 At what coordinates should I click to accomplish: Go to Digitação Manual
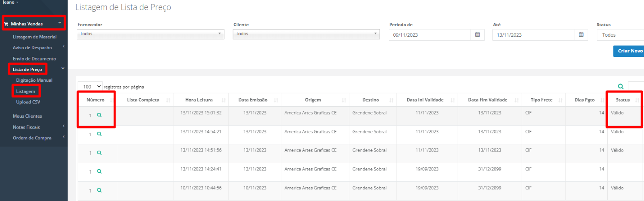34,80
